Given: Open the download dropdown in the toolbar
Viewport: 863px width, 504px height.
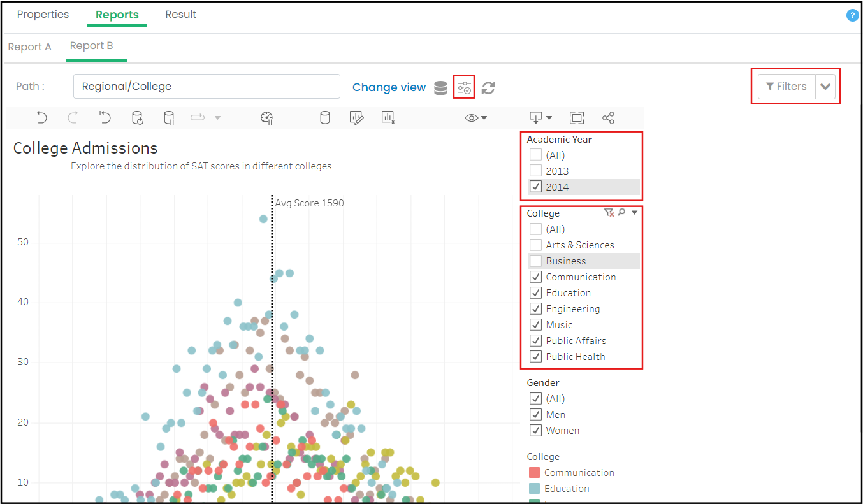Looking at the screenshot, I should point(540,117).
